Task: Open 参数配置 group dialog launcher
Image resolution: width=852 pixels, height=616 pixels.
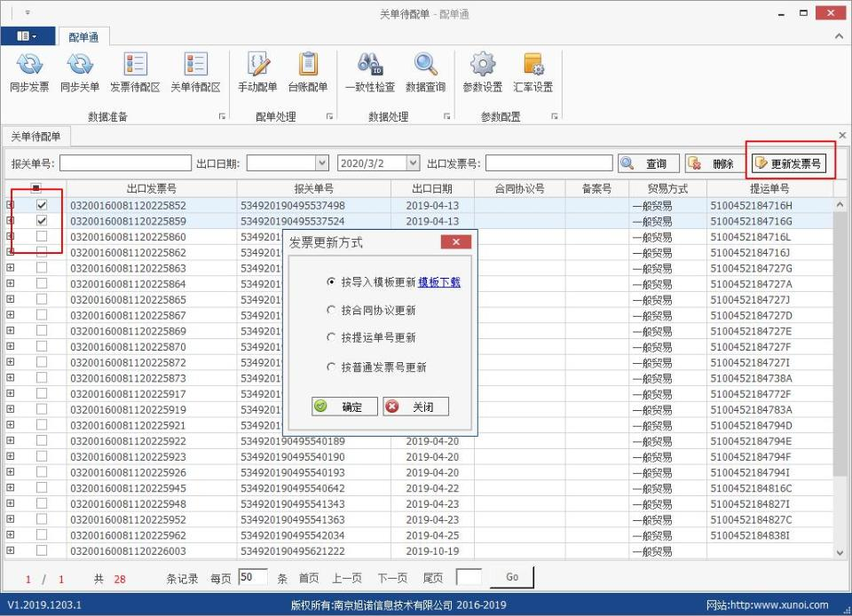Action: (x=554, y=116)
